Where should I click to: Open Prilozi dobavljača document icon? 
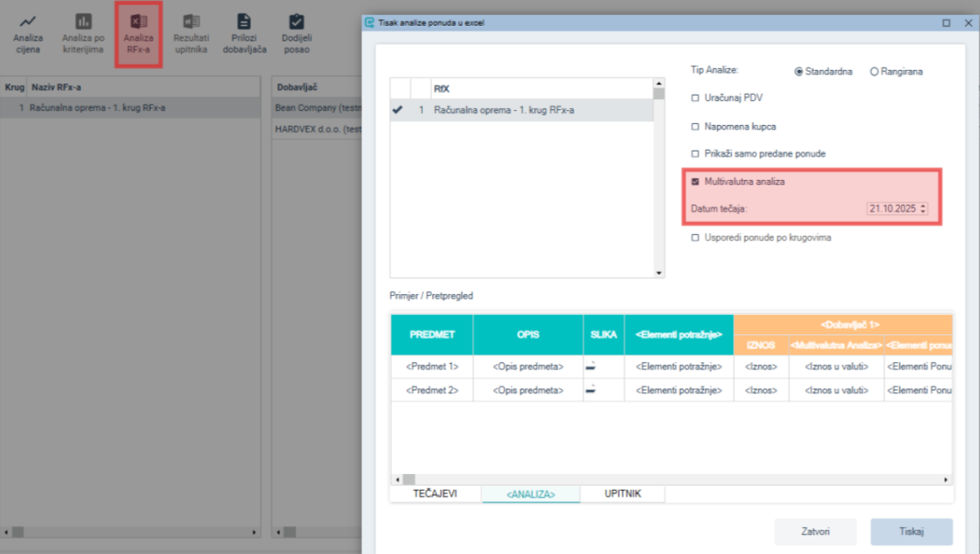pyautogui.click(x=244, y=21)
